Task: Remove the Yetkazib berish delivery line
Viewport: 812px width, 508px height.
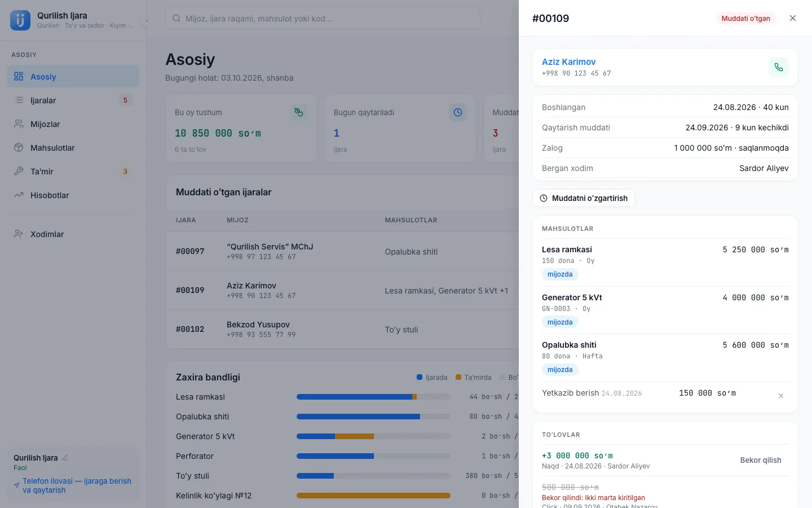Action: (x=781, y=396)
